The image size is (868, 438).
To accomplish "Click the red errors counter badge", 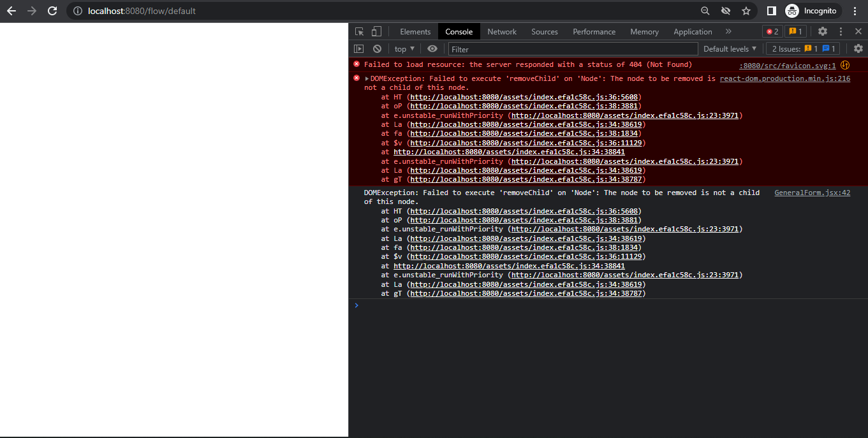I will 772,30.
